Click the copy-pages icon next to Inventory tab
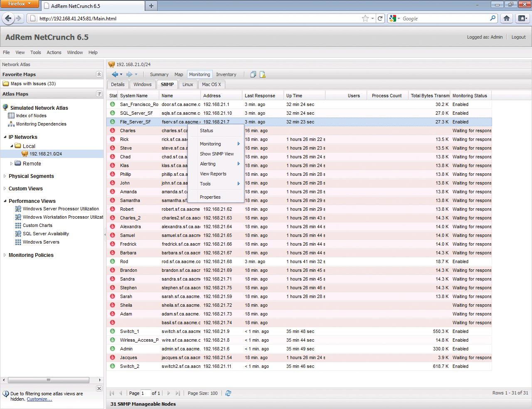 tap(253, 74)
